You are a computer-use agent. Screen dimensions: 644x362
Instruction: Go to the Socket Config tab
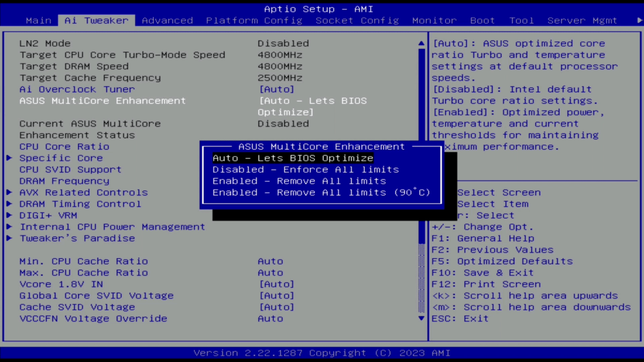click(x=357, y=21)
